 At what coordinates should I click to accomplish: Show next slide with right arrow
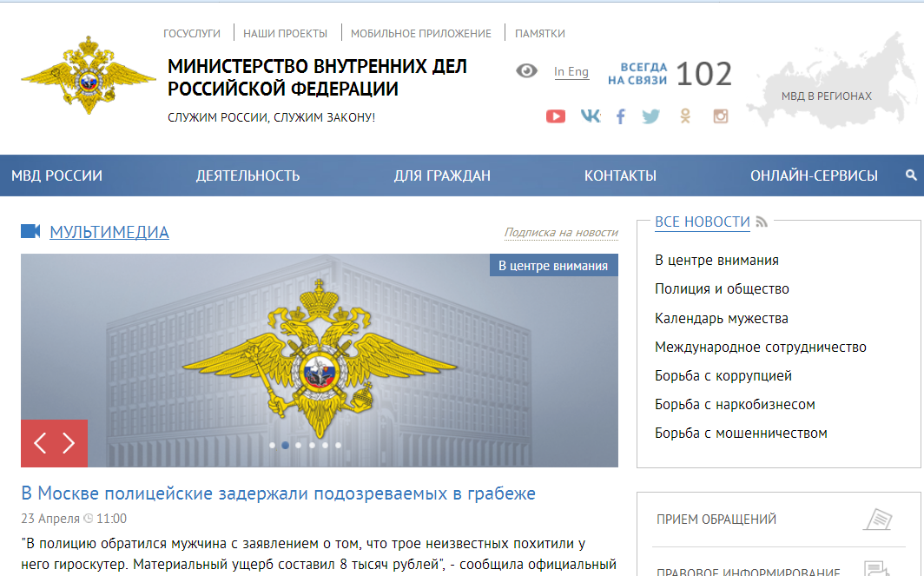pyautogui.click(x=69, y=443)
